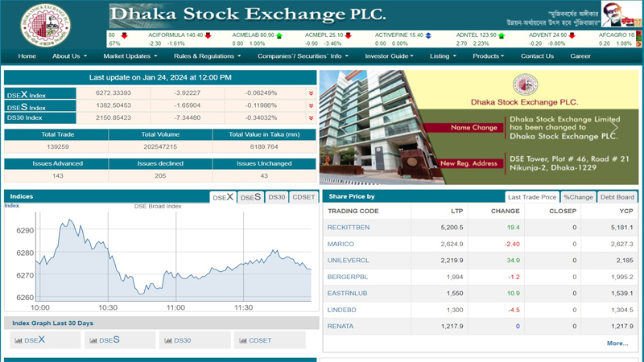The image size is (644, 362).
Task: Click the red down-arrow beside DSEX Index row
Action: [311, 93]
